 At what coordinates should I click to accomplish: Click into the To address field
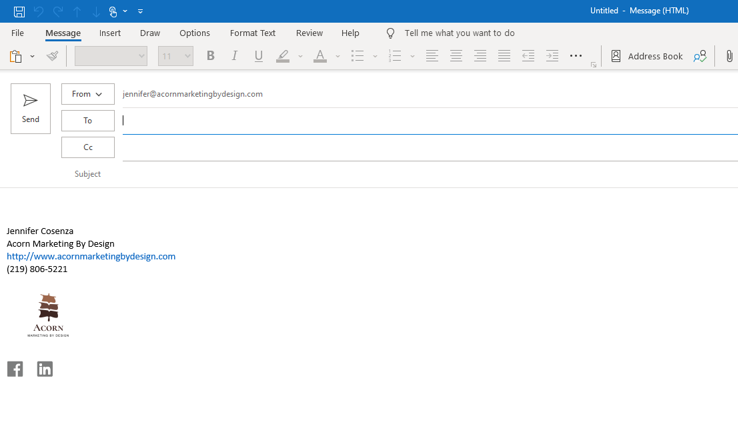[430, 121]
